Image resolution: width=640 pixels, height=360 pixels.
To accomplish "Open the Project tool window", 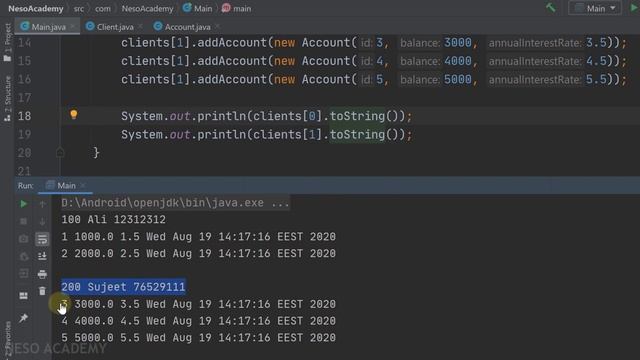I will (x=7, y=42).
